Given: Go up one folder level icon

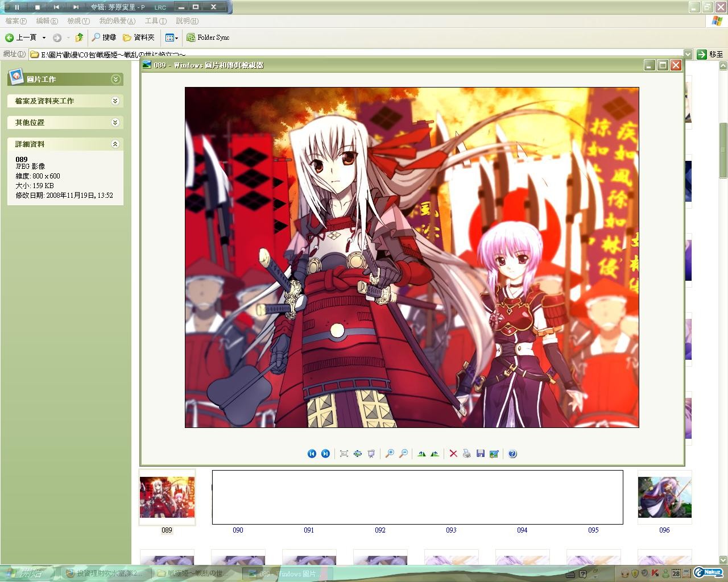Looking at the screenshot, I should click(79, 38).
